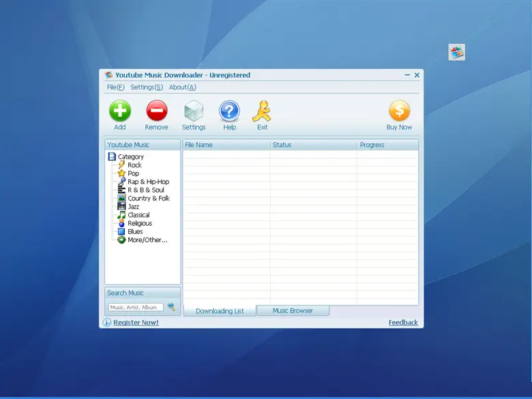The image size is (532, 399).
Task: Click the search magnifier icon
Action: pyautogui.click(x=172, y=307)
